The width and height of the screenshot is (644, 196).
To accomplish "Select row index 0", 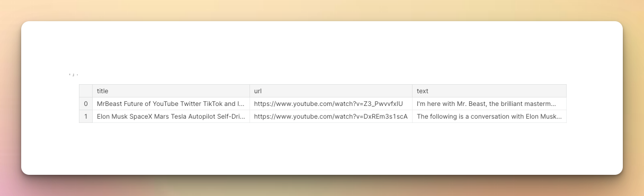I will coord(86,104).
